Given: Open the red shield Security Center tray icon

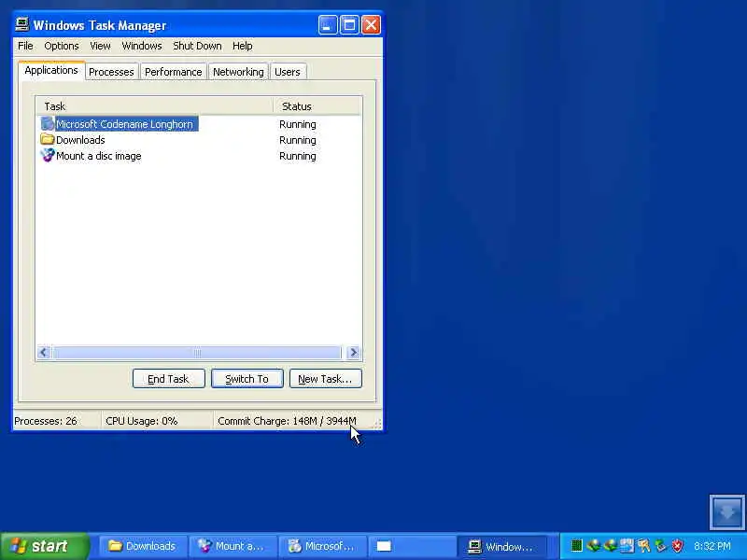Looking at the screenshot, I should [x=677, y=546].
